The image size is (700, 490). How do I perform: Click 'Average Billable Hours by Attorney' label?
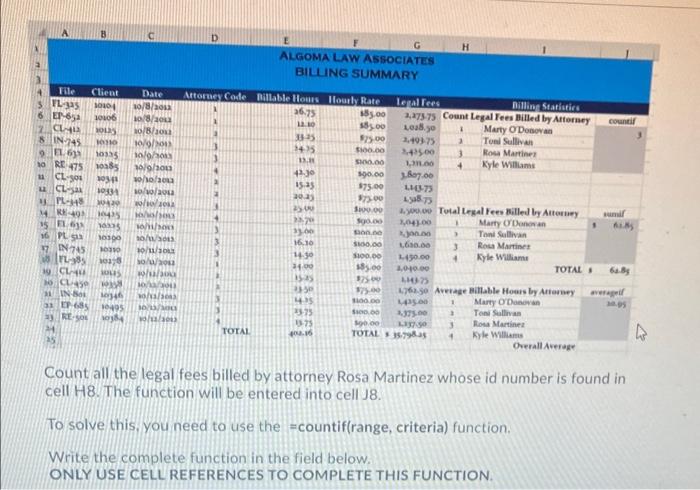(x=504, y=291)
